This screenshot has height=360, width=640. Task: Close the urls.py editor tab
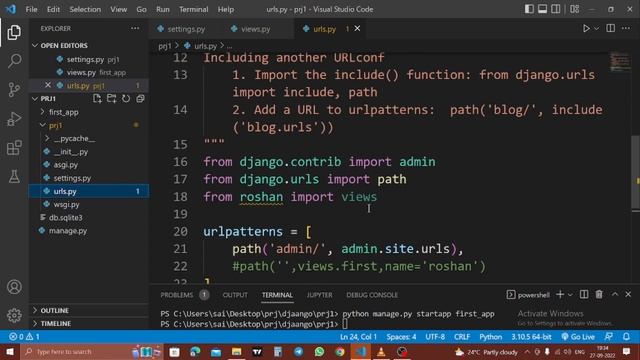click(357, 29)
